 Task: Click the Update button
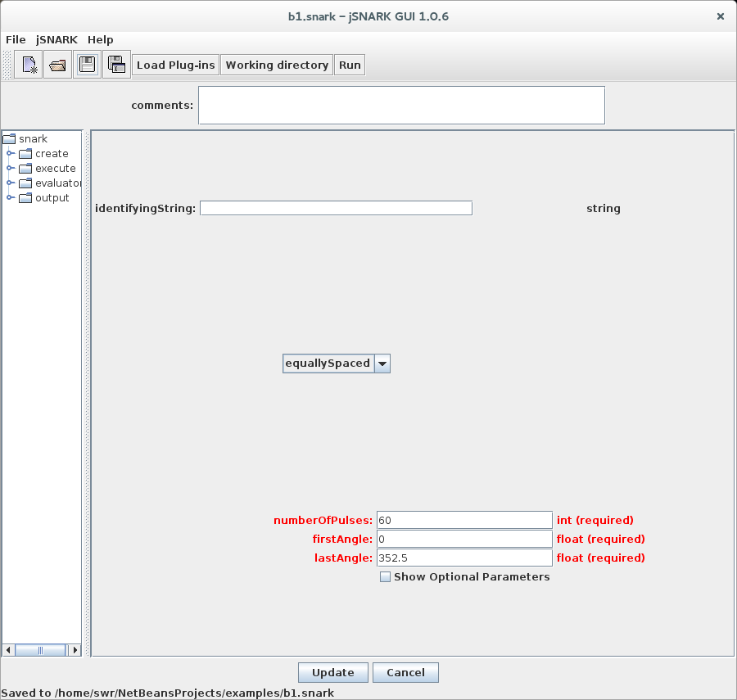[x=332, y=672]
